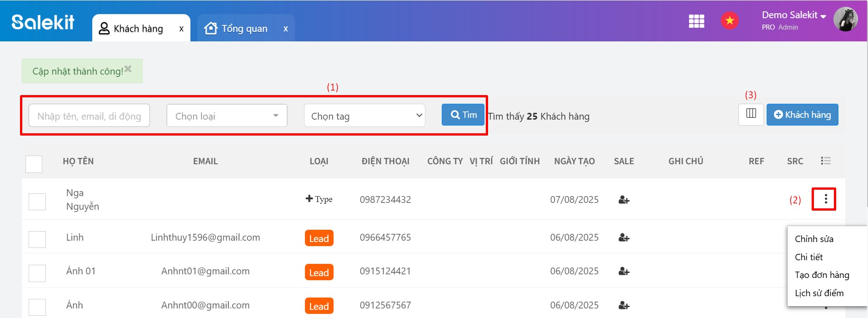Click the GIỚI TÍNH column header
The height and width of the screenshot is (318, 868).
coord(520,161)
